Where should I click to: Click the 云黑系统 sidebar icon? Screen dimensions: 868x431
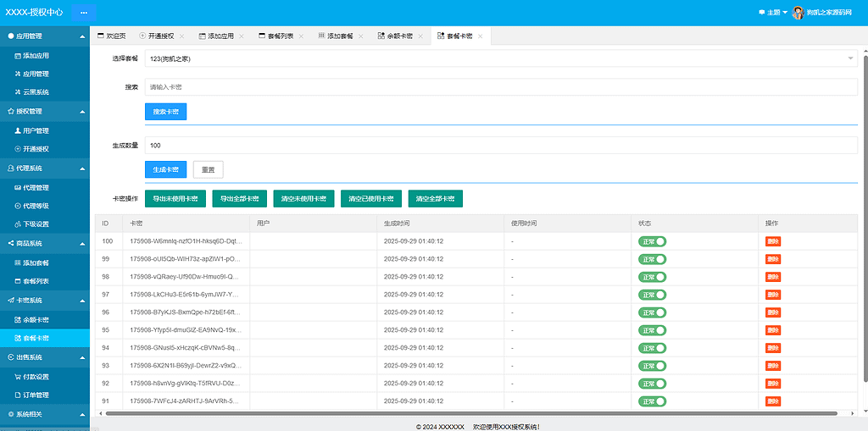(18, 92)
